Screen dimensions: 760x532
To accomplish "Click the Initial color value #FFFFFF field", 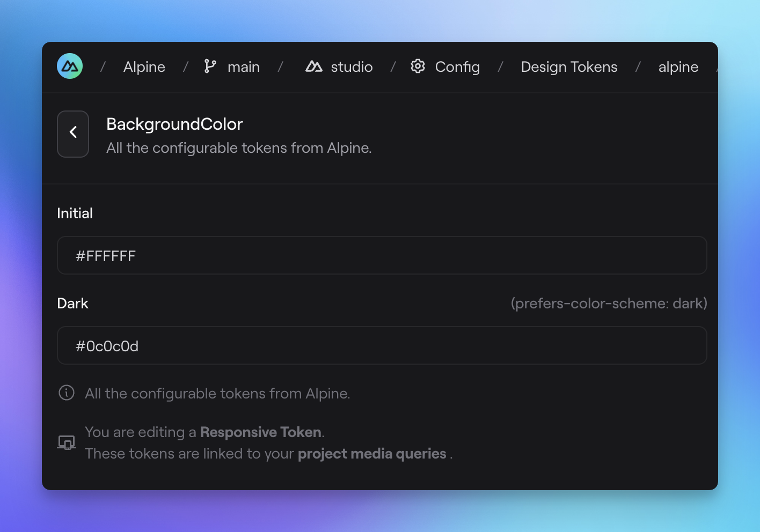I will [382, 255].
